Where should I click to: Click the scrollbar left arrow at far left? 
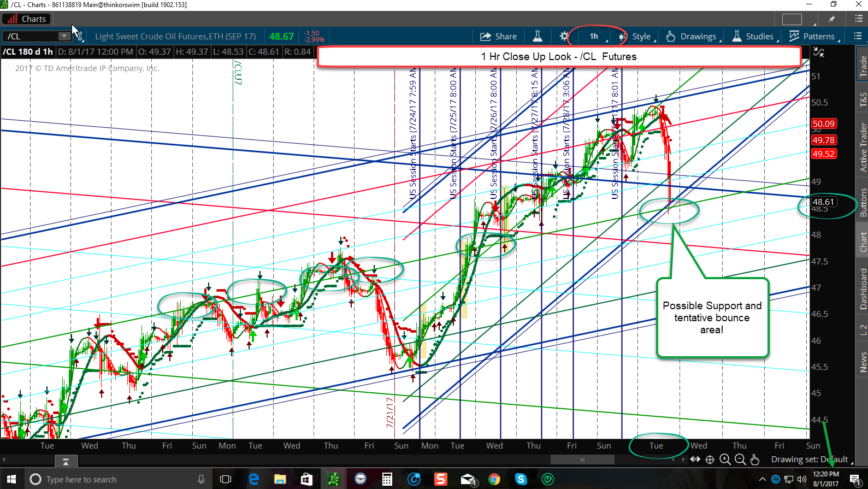(x=3, y=459)
